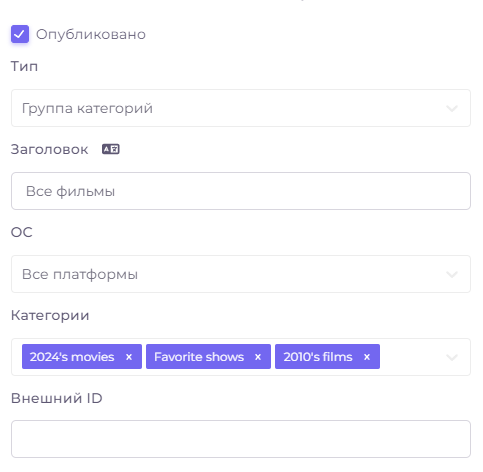Select the Favorite shows tag label
483x472 pixels.
pos(199,357)
